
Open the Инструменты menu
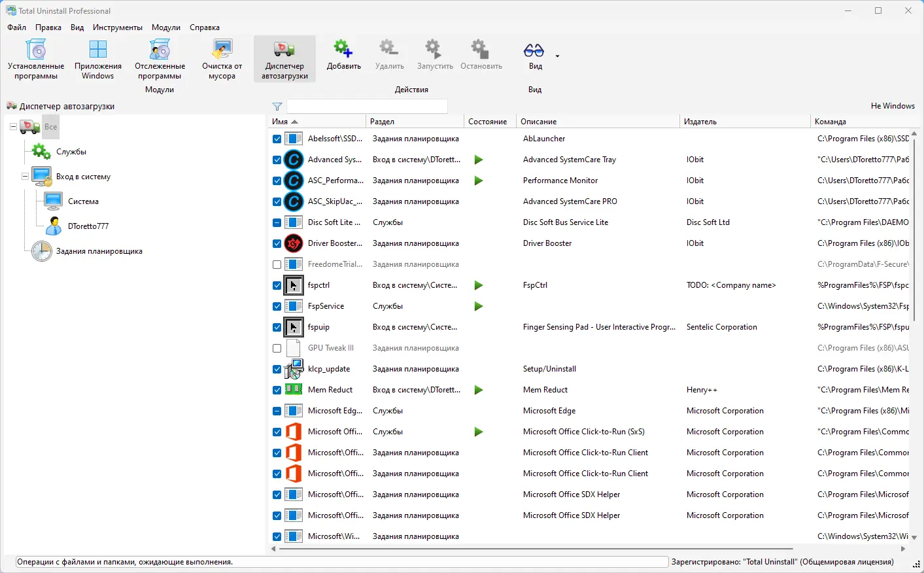coord(117,27)
